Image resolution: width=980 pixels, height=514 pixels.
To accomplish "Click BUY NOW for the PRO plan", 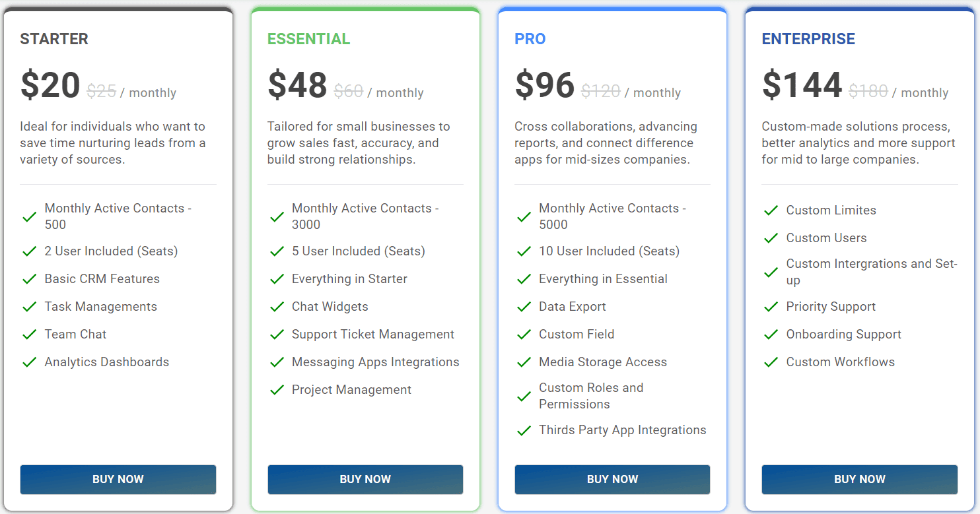I will coord(612,480).
